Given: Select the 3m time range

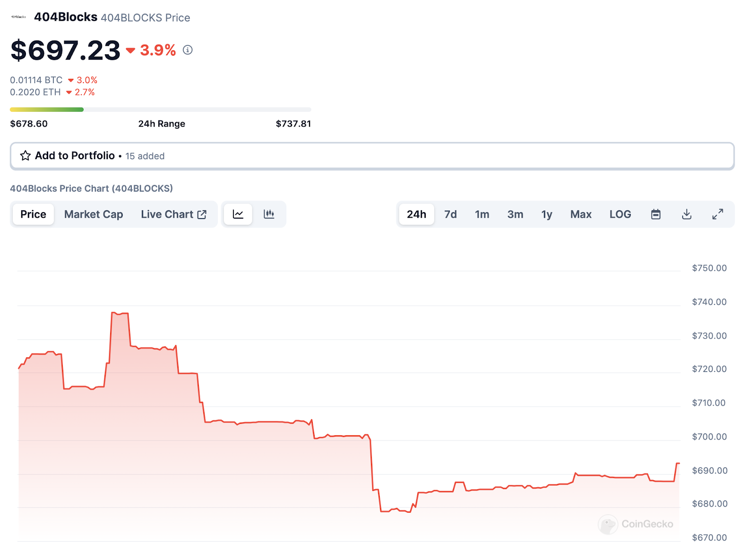Looking at the screenshot, I should 515,214.
